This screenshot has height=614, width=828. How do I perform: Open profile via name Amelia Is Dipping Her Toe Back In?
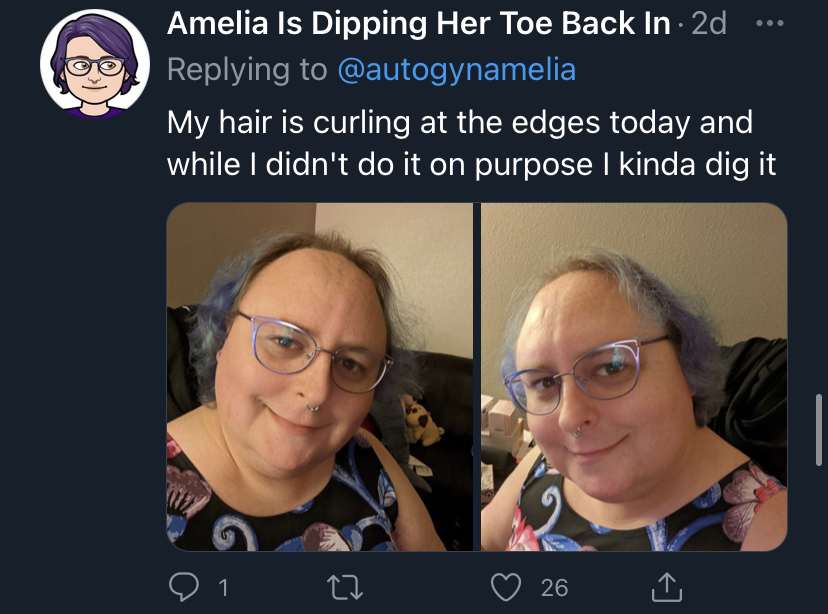coord(418,23)
